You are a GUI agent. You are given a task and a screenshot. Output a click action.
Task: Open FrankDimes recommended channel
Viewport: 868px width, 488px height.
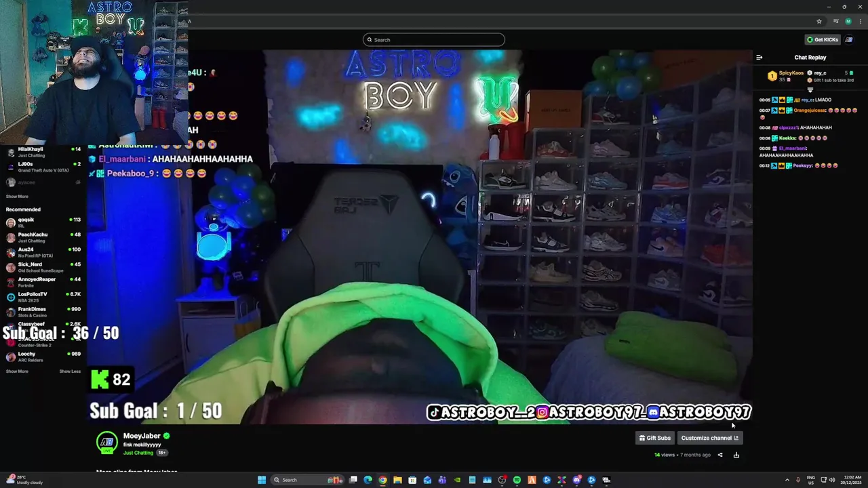pos(43,312)
